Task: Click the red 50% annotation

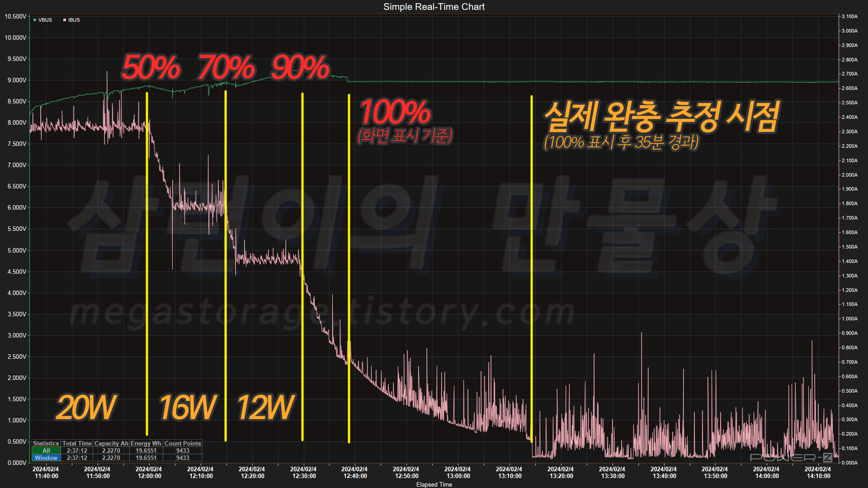Action: pyautogui.click(x=151, y=68)
